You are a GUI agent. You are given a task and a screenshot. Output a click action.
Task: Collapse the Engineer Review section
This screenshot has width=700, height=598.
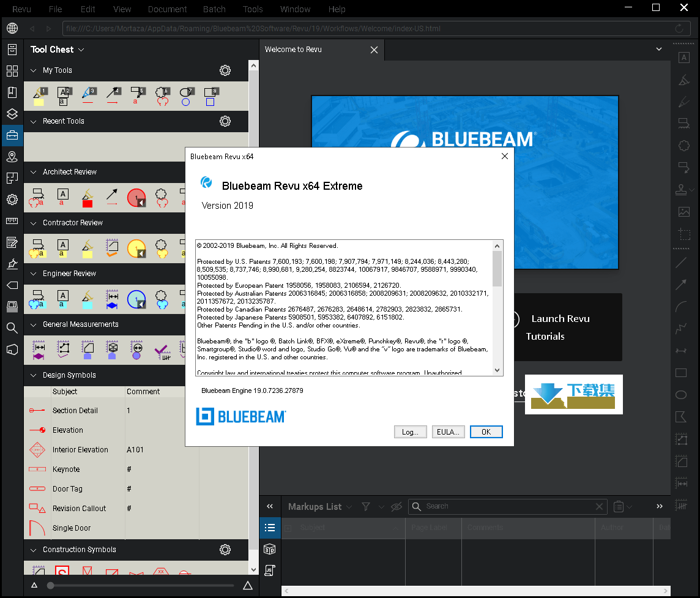(x=33, y=274)
